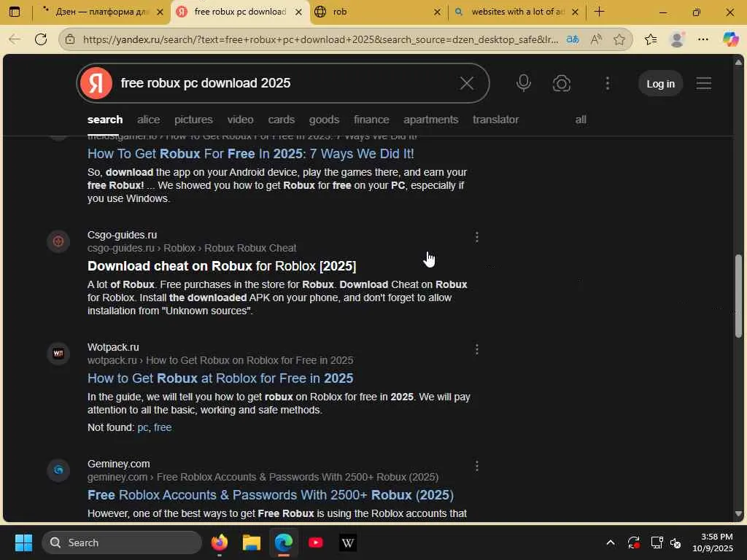747x560 pixels.
Task: Launch the Copilot icon
Action: tap(730, 39)
